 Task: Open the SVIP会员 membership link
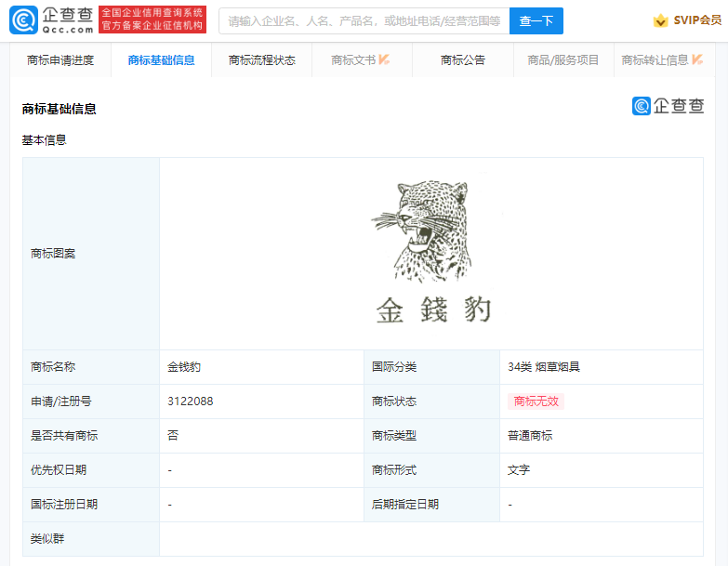(x=697, y=20)
